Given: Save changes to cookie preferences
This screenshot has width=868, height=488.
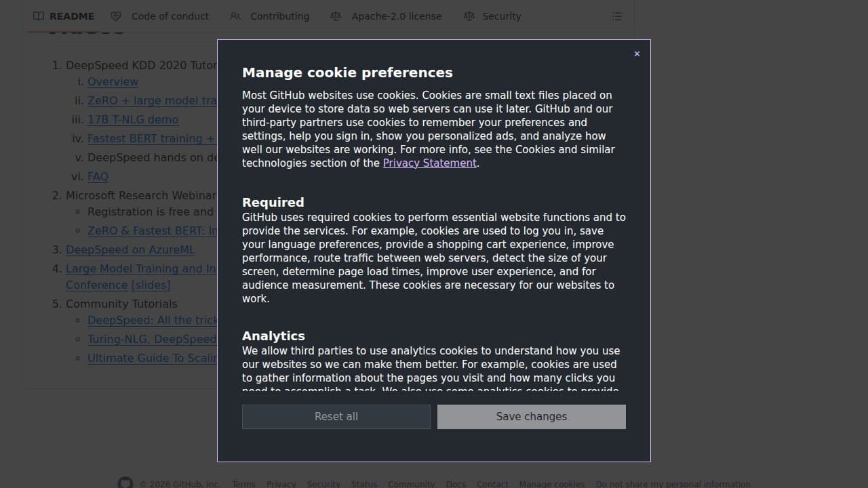Looking at the screenshot, I should tap(532, 417).
